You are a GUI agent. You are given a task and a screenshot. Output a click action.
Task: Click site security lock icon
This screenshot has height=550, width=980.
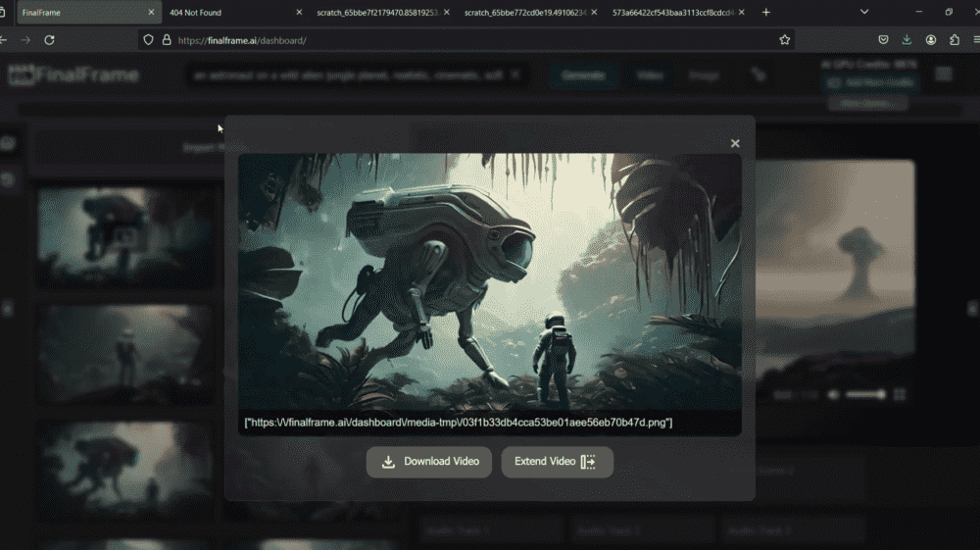coord(167,40)
